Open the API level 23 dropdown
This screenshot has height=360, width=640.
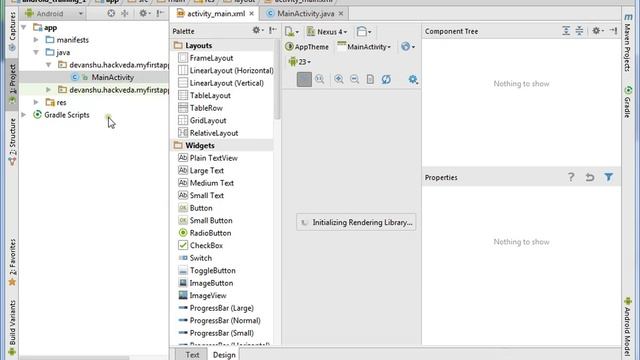pyautogui.click(x=300, y=62)
